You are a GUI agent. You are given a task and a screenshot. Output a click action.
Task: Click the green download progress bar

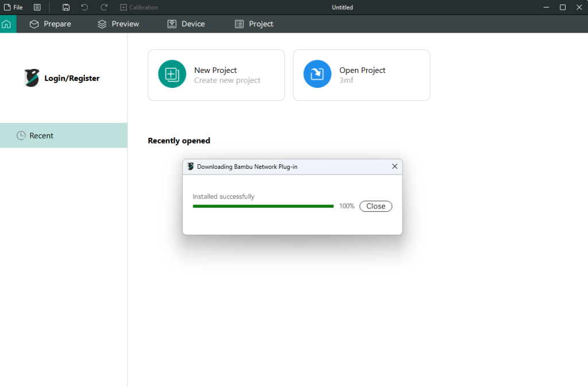[263, 206]
